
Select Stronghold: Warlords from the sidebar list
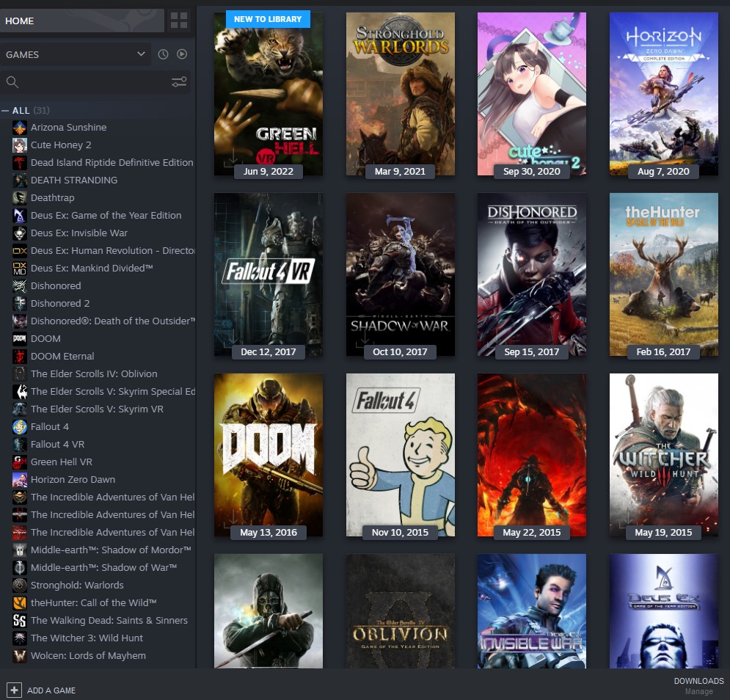(x=77, y=586)
